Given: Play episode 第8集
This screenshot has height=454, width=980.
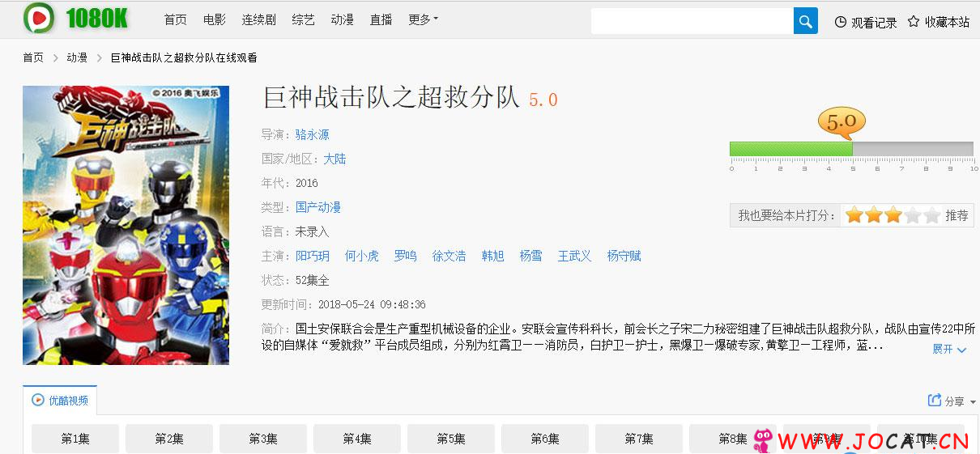Looking at the screenshot, I should [x=733, y=439].
